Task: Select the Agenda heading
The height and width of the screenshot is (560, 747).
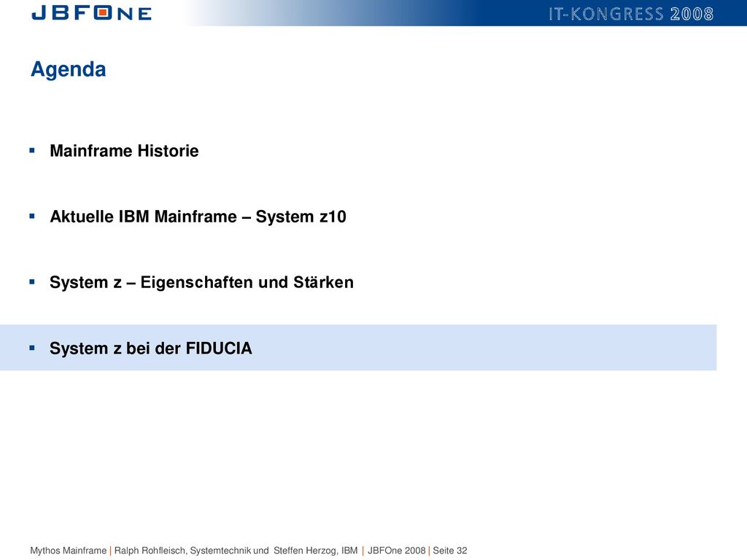Action: [x=68, y=69]
